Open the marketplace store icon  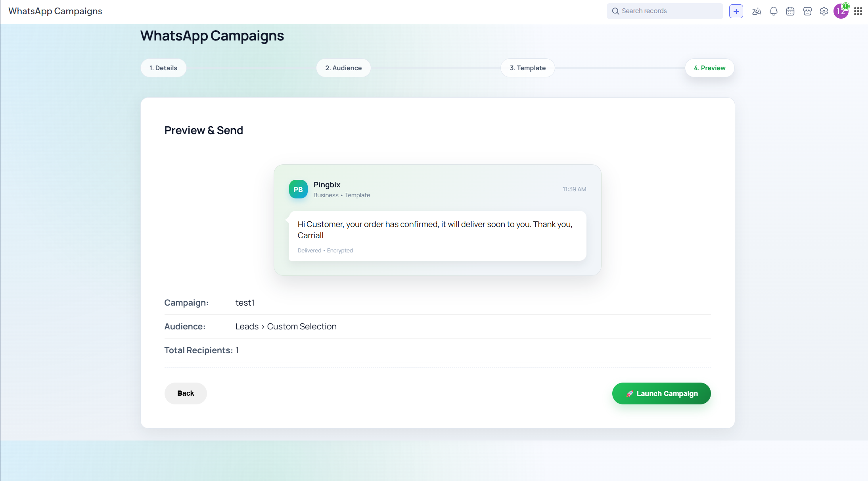click(807, 11)
